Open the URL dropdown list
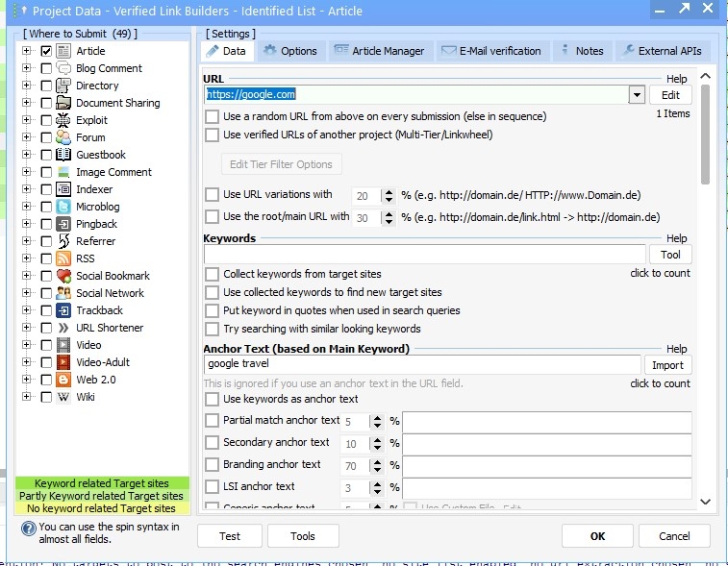The height and width of the screenshot is (566, 728). pos(636,95)
